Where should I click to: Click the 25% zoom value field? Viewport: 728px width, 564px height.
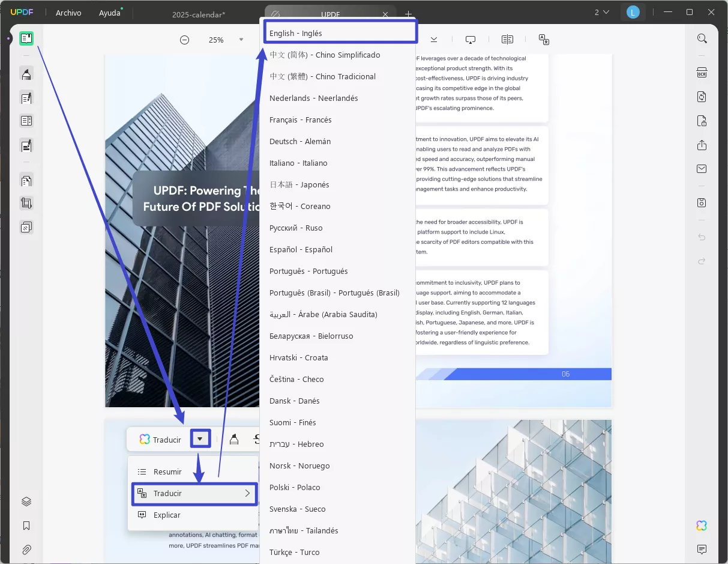point(216,40)
